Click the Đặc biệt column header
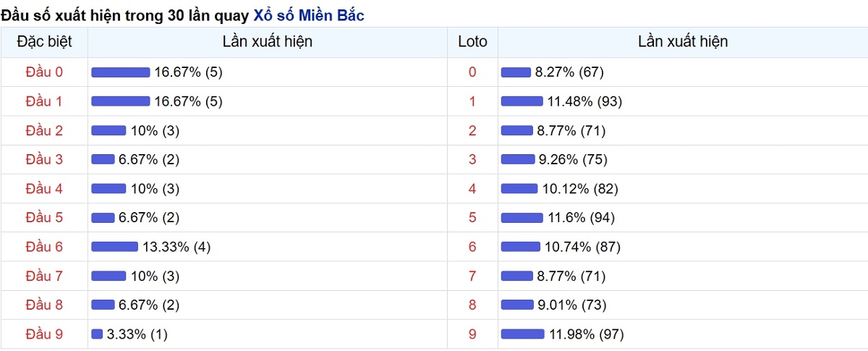The height and width of the screenshot is (351, 868). [44, 42]
